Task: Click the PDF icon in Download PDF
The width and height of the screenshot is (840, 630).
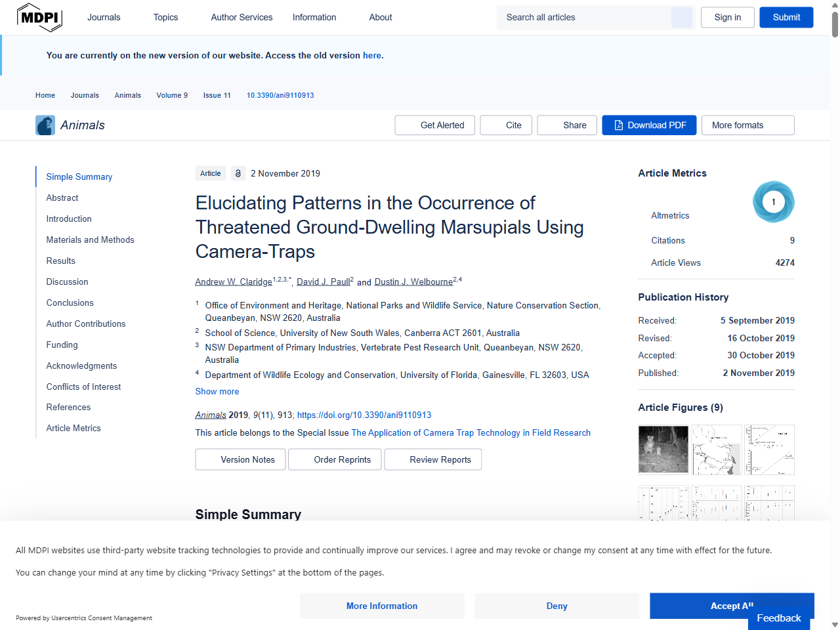Action: tap(618, 125)
